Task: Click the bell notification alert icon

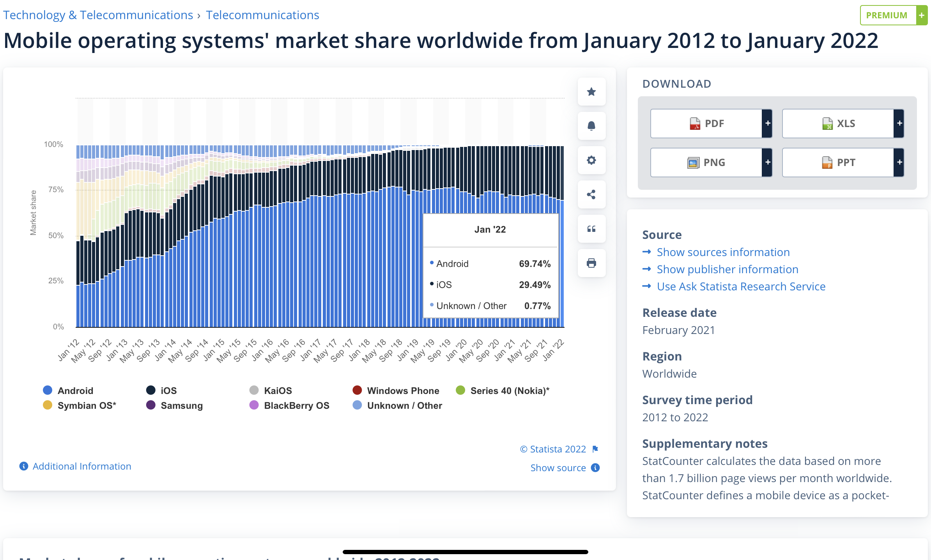Action: [x=591, y=126]
